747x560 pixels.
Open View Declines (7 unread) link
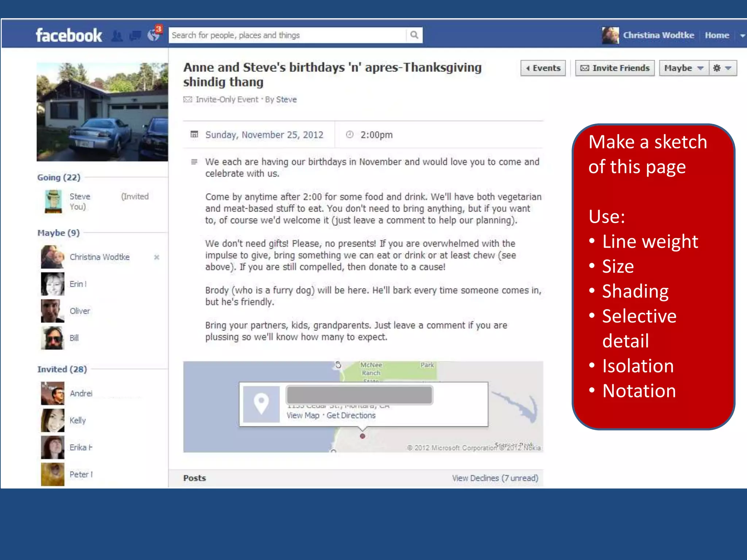tap(495, 478)
